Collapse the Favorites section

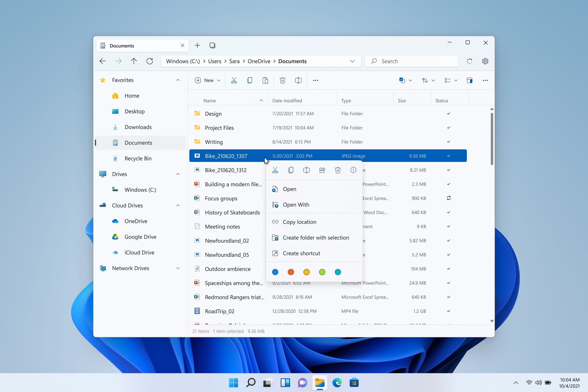[x=178, y=80]
